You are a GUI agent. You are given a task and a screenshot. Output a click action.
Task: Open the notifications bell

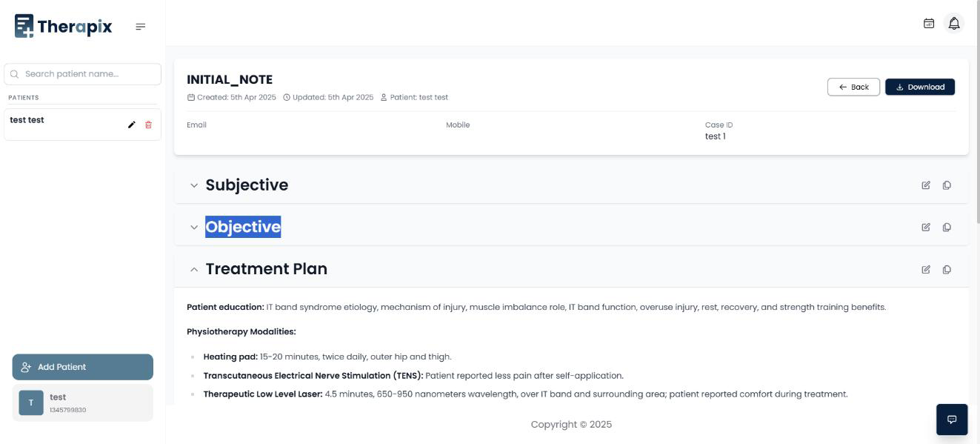[x=954, y=24]
